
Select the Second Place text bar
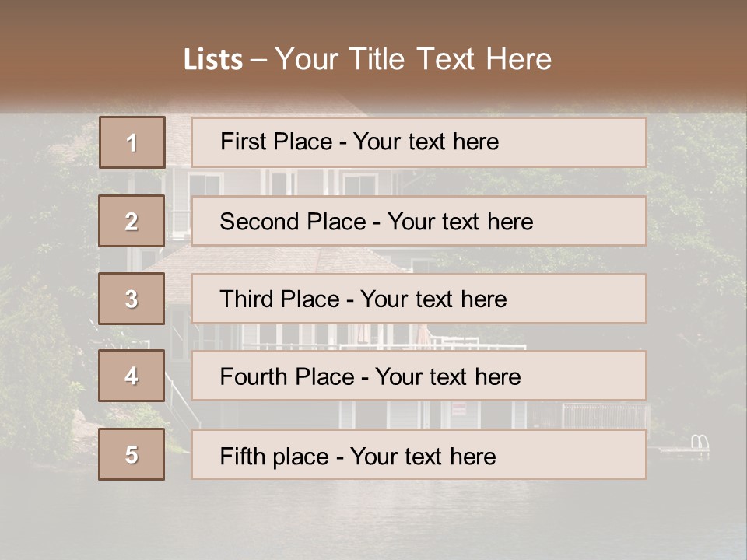(419, 221)
